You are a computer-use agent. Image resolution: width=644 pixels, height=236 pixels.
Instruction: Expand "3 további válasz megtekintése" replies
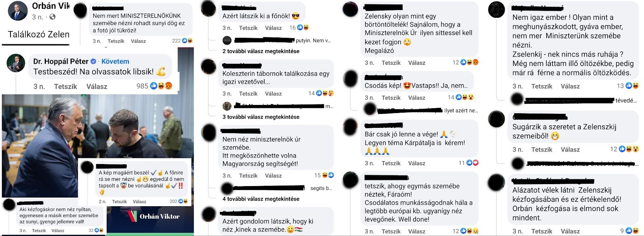click(x=261, y=117)
